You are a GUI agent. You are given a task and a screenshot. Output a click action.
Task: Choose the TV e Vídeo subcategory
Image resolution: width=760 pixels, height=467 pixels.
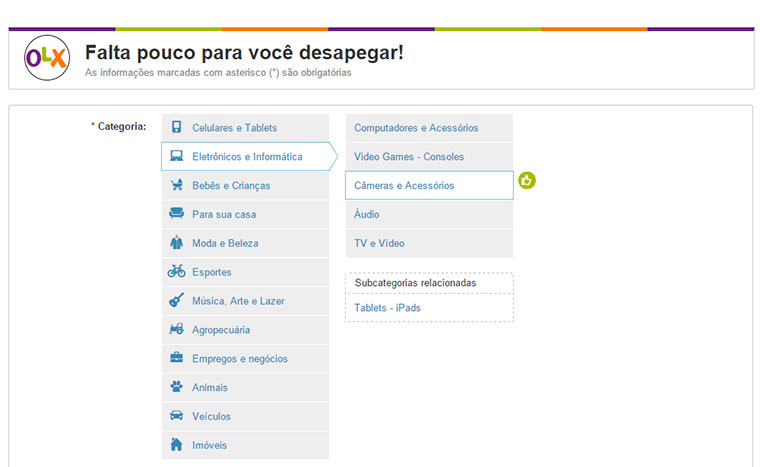(x=378, y=243)
